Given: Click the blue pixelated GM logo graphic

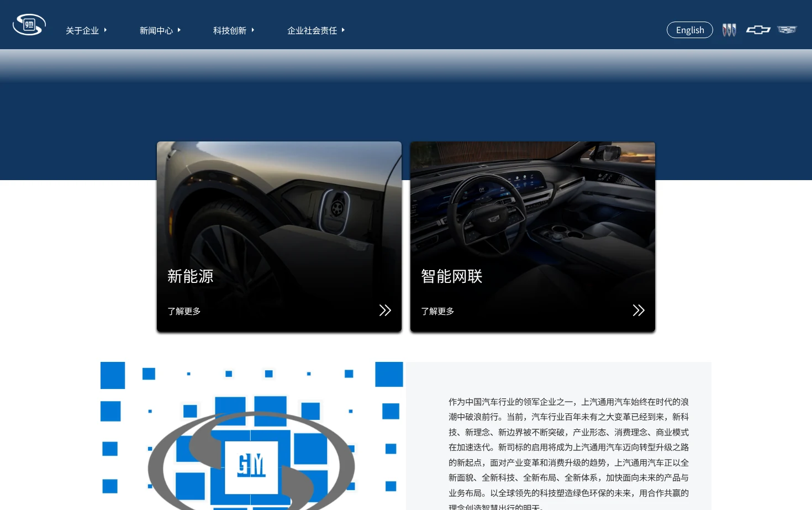Looking at the screenshot, I should [x=252, y=436].
